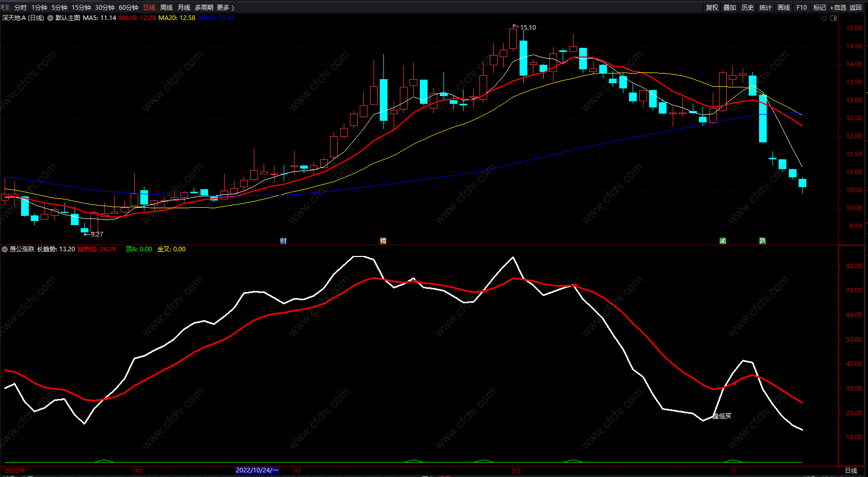Open the 画线 drawing tools
This screenshot has height=477, width=868.
pyautogui.click(x=784, y=7)
